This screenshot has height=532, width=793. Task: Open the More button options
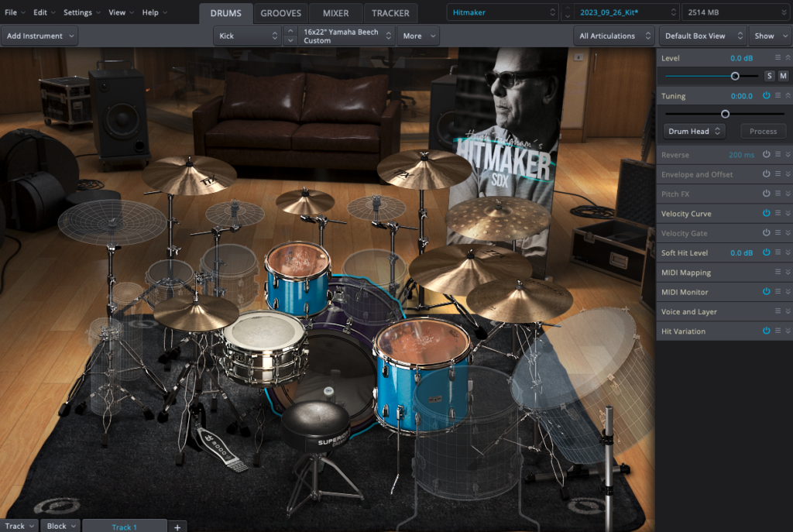click(x=417, y=36)
